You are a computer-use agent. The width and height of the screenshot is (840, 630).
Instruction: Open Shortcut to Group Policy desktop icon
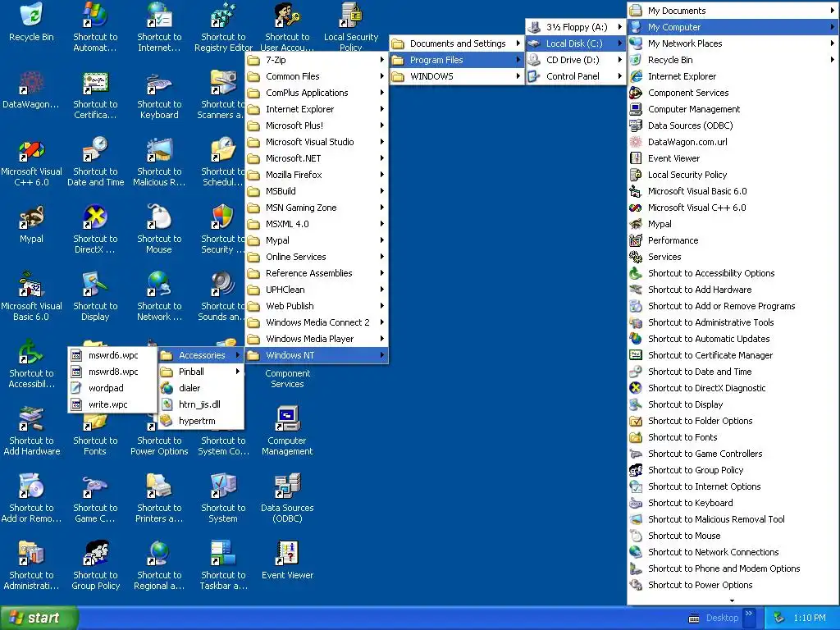tap(95, 566)
